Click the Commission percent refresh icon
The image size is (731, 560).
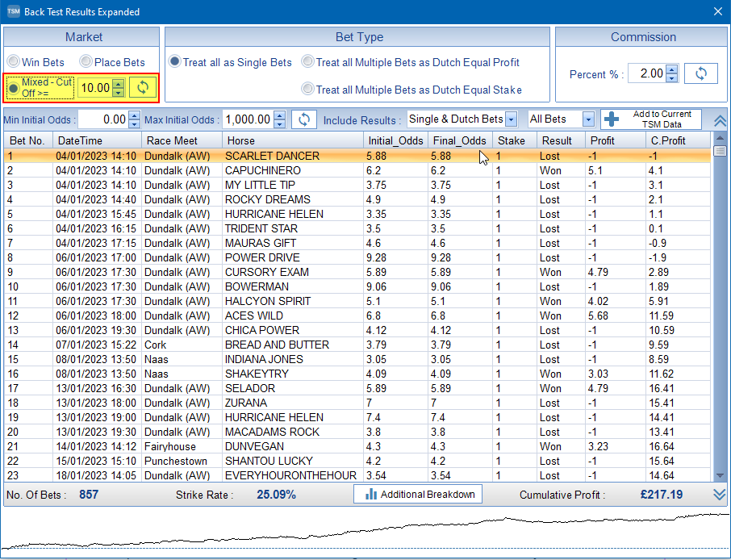pyautogui.click(x=700, y=73)
